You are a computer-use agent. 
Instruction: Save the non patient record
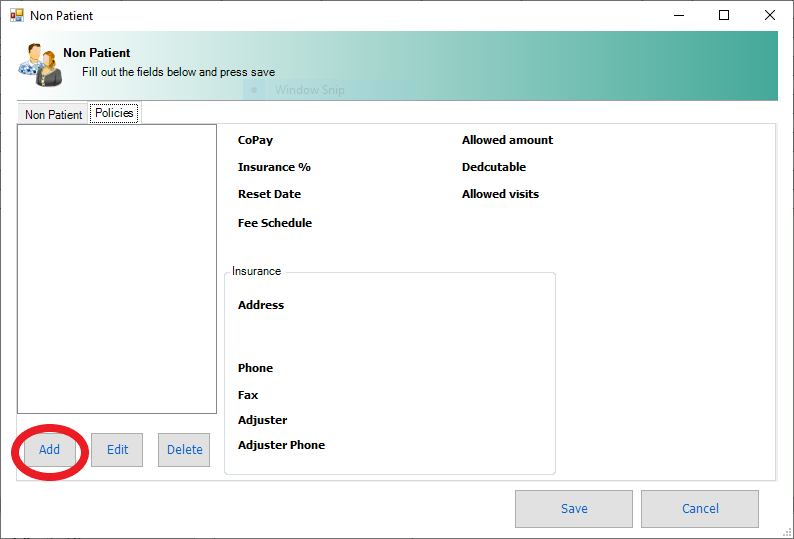tap(574, 509)
